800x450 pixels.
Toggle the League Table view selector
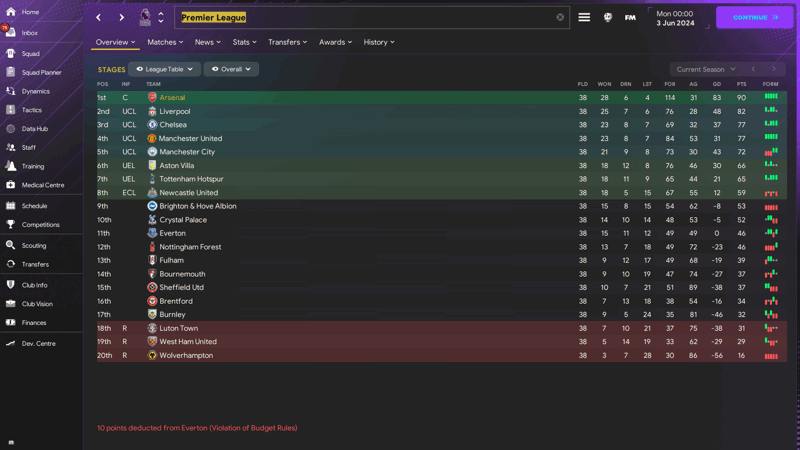click(x=164, y=69)
